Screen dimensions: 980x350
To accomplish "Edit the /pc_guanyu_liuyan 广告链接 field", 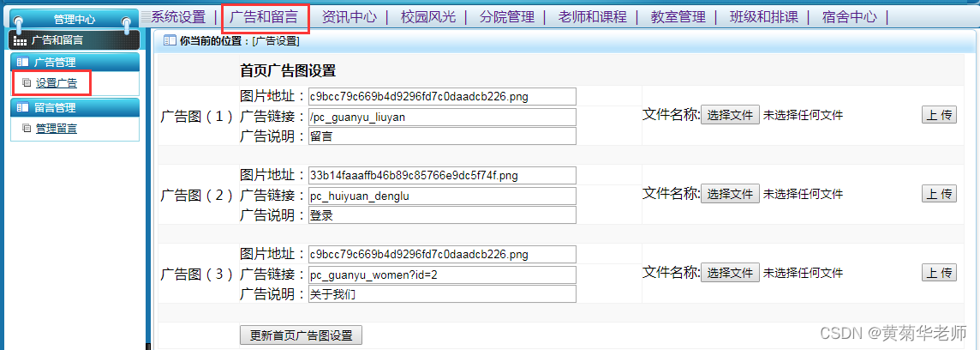I will (442, 117).
